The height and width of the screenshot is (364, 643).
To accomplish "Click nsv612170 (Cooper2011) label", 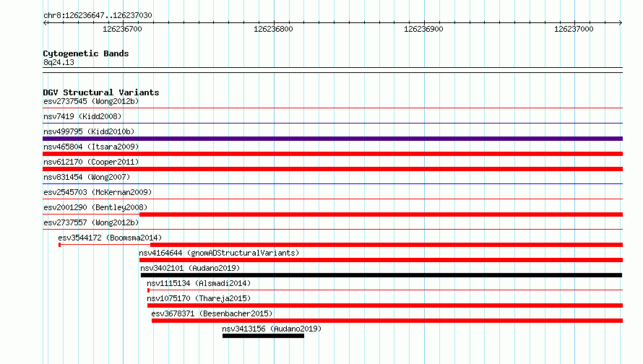I will coord(91,162).
